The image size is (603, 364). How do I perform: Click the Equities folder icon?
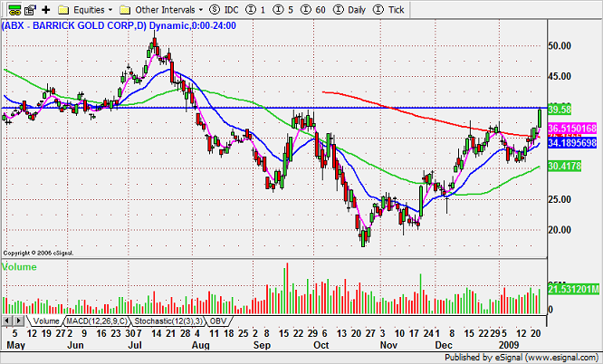[x=63, y=10]
